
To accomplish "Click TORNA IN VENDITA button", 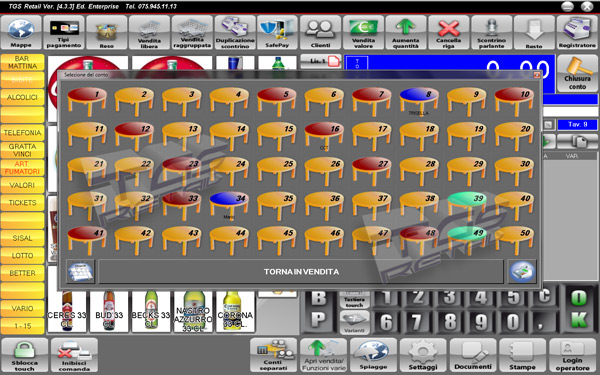I will click(301, 272).
